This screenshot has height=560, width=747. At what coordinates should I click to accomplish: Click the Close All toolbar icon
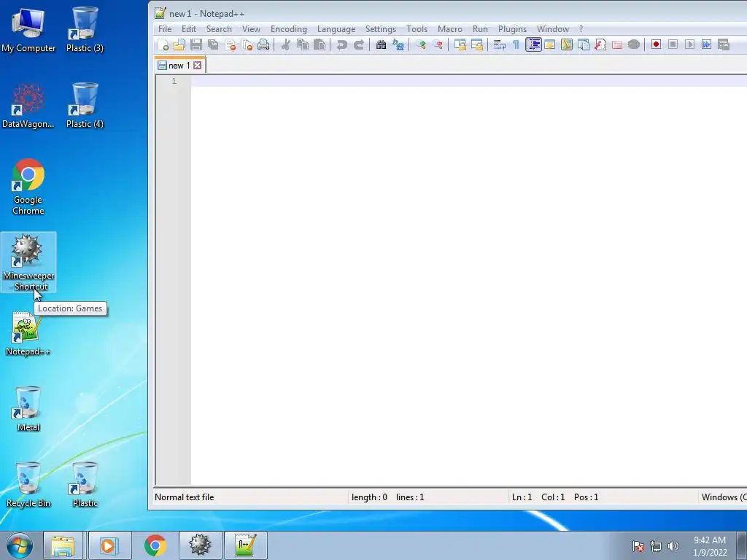pyautogui.click(x=247, y=44)
